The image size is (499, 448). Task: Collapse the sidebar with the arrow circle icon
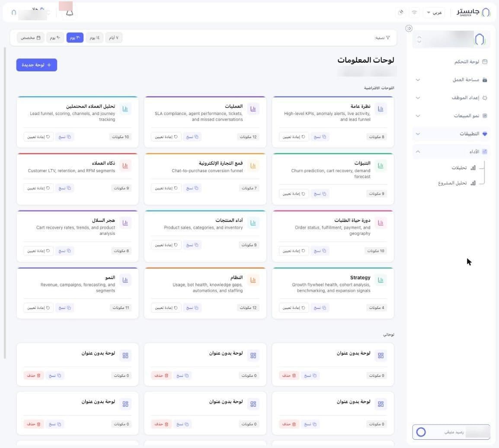pyautogui.click(x=409, y=28)
